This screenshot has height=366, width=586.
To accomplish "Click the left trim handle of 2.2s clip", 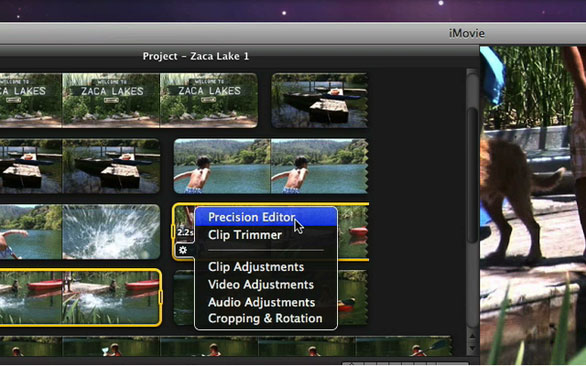I will [173, 232].
